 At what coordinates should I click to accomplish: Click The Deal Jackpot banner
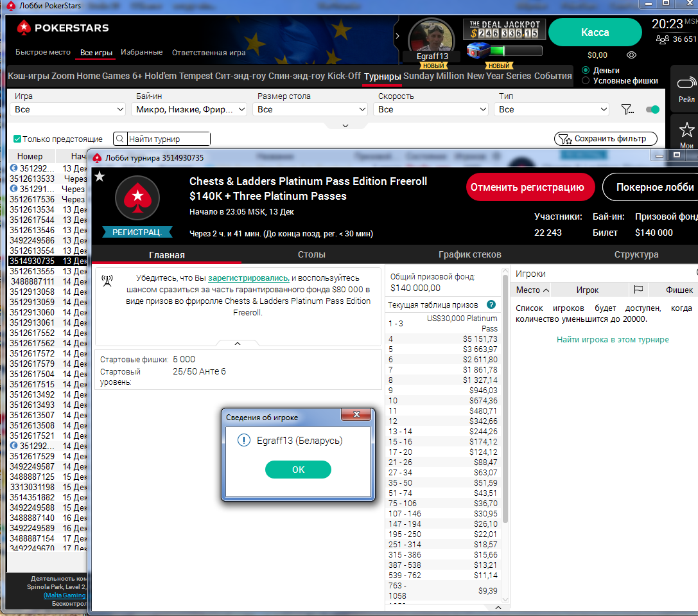[504, 30]
